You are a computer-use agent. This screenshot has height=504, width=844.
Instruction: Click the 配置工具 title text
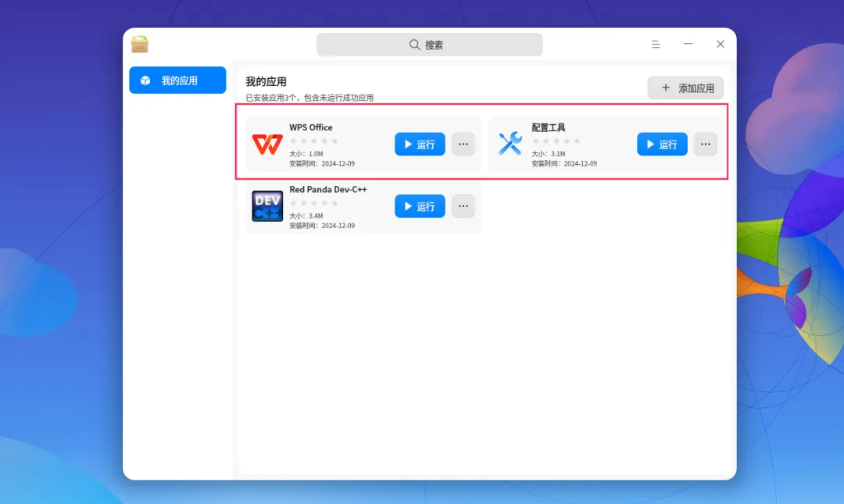point(549,127)
